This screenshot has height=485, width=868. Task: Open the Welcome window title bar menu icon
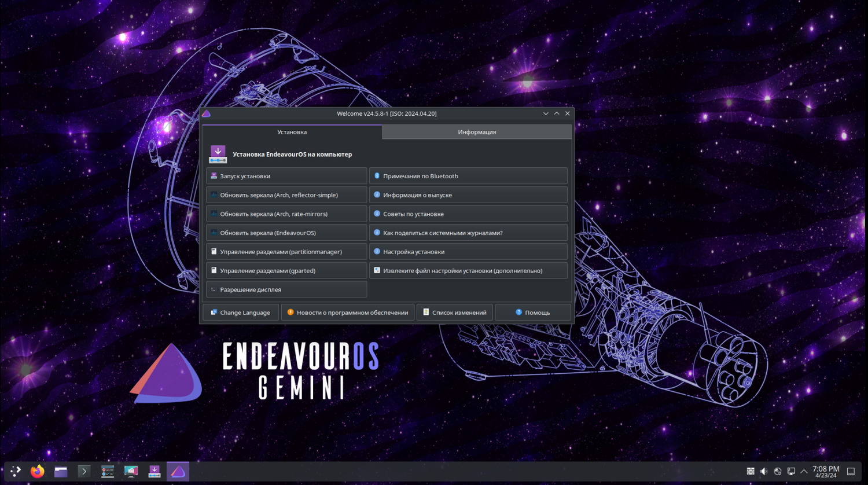207,113
